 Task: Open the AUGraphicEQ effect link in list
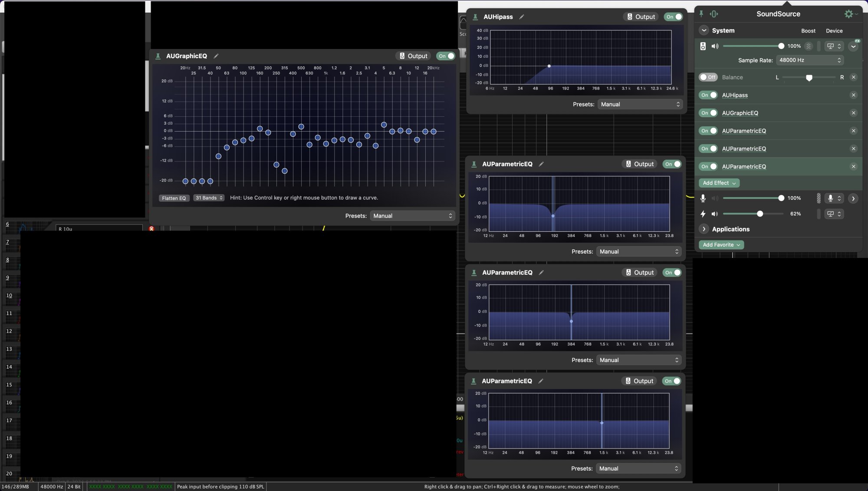click(x=740, y=113)
